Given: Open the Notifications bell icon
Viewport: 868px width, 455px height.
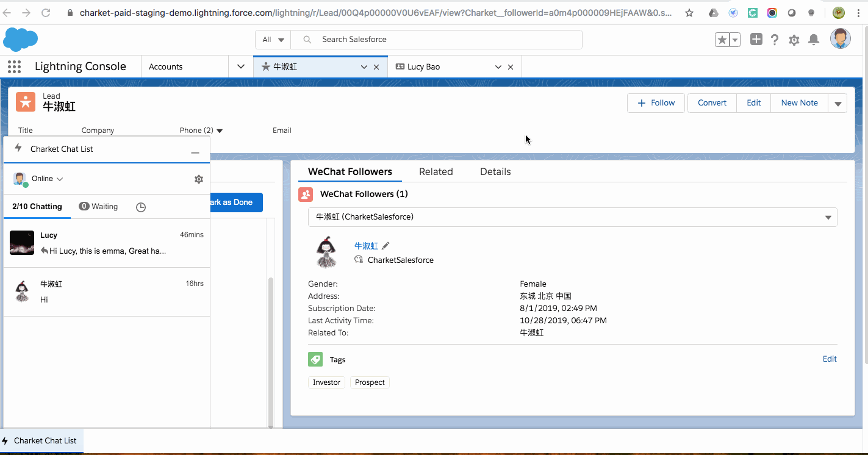Looking at the screenshot, I should [814, 40].
